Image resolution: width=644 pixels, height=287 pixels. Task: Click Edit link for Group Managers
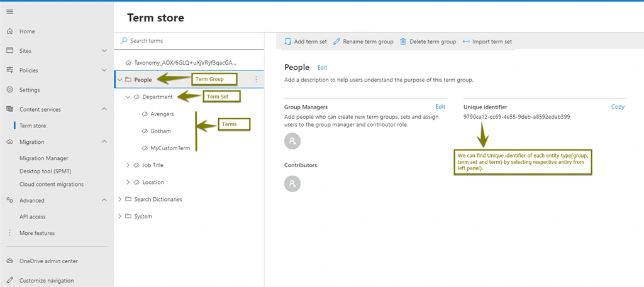(x=440, y=107)
